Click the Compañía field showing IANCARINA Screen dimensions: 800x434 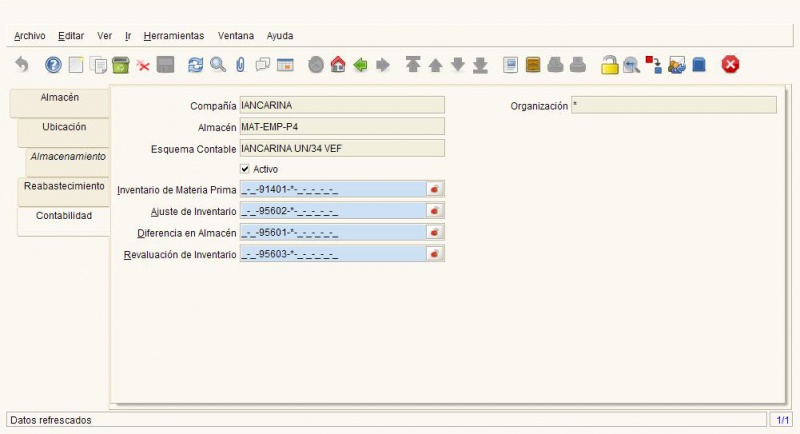click(342, 105)
